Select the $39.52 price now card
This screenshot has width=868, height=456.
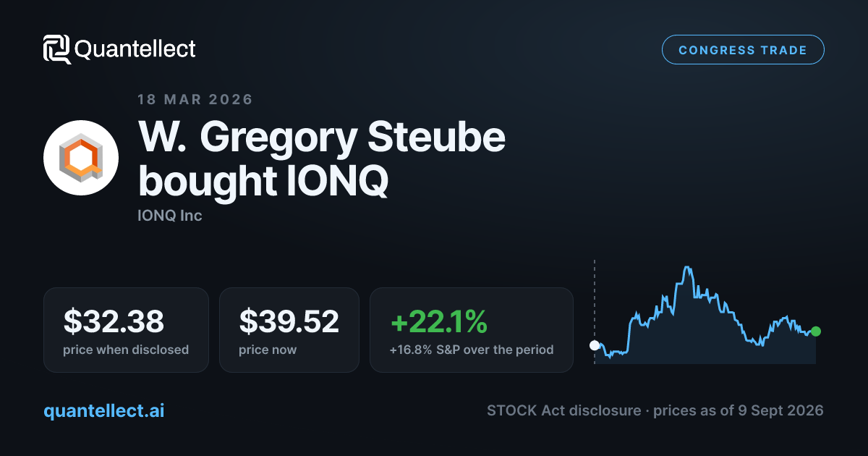tap(289, 330)
